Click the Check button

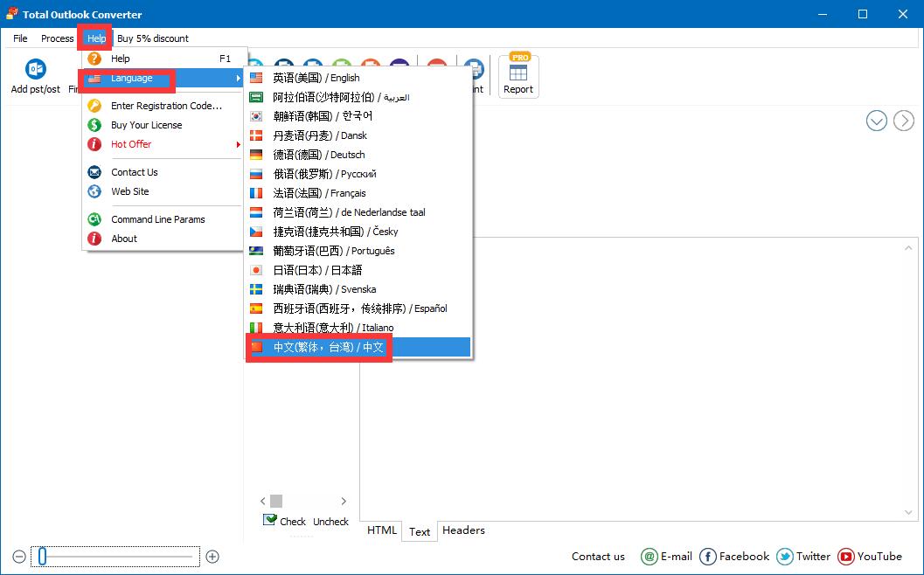point(285,521)
